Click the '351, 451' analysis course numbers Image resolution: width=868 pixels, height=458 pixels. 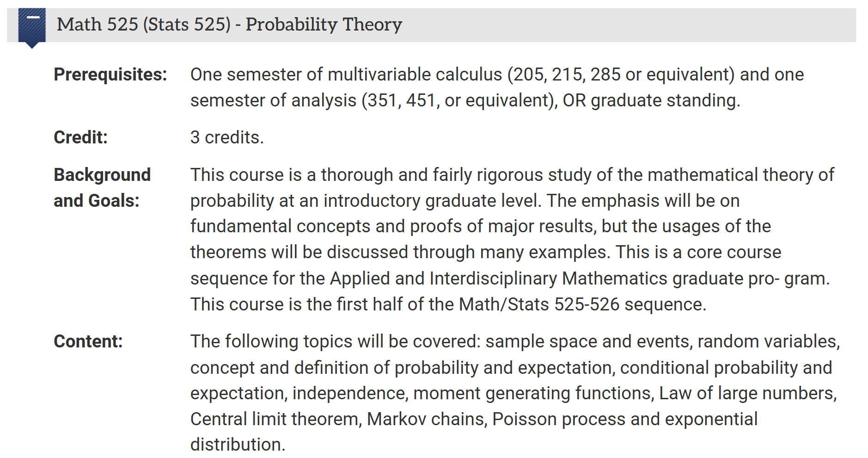[400, 100]
